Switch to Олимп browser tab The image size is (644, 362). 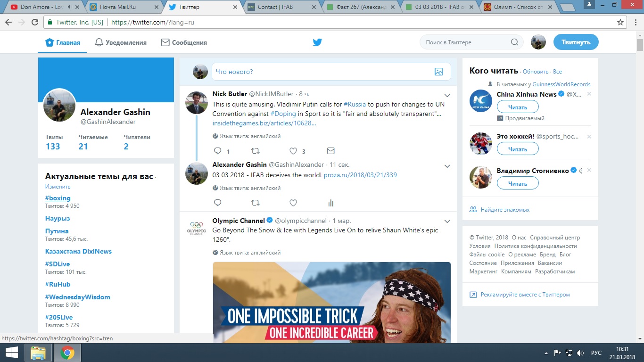(x=518, y=7)
